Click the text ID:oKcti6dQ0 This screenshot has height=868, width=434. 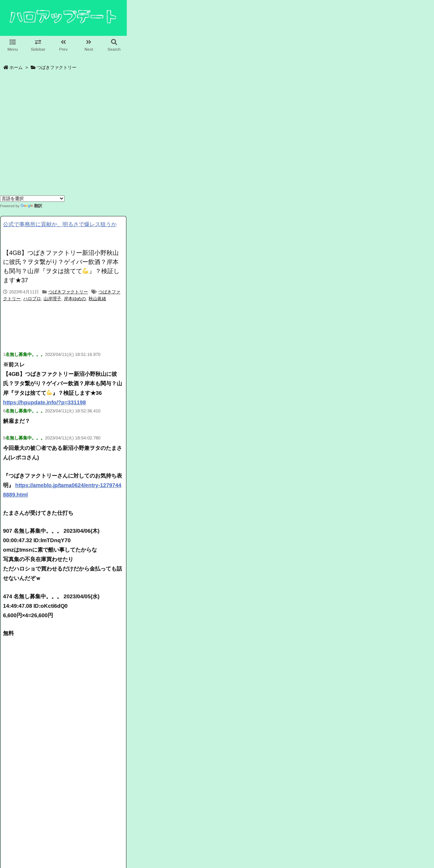(x=51, y=606)
